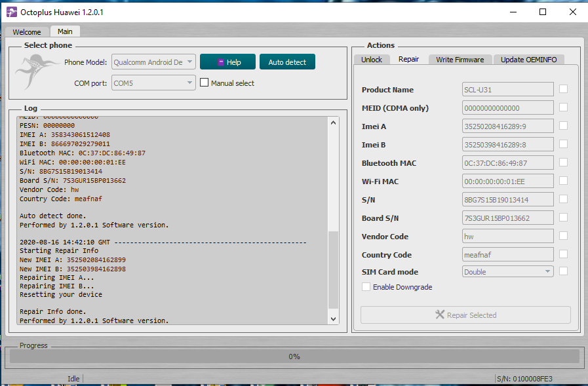Click status bar 'S/N: 0100008FE3'
Viewport: 588px width, 386px height.
(x=524, y=379)
